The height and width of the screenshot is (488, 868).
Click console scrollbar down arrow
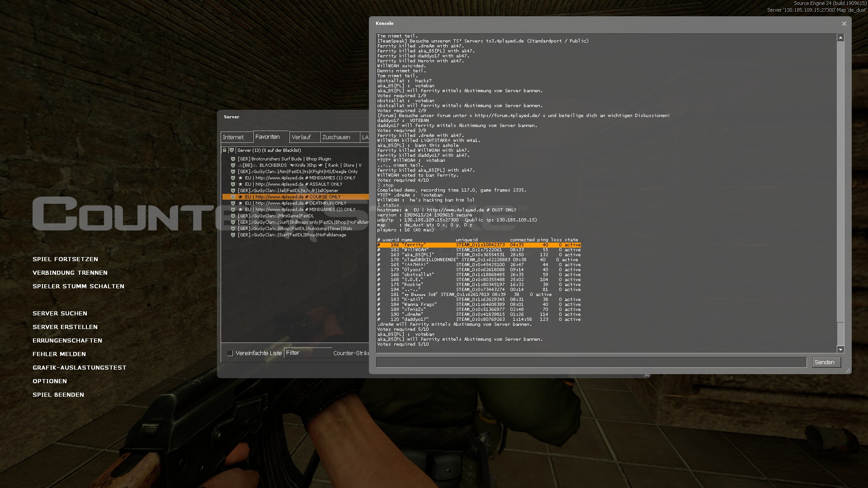click(840, 349)
